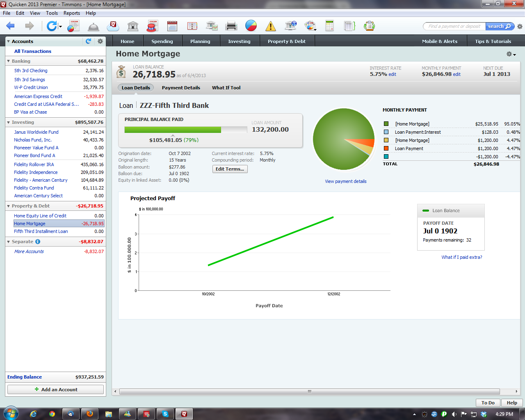
Task: Click the register columns with brace icon
Action: pos(349,26)
